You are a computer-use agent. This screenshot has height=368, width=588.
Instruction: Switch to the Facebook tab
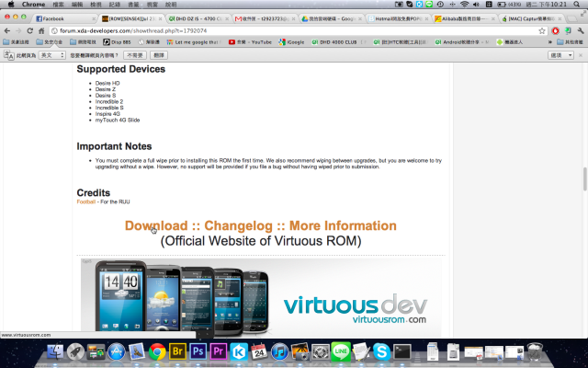[64, 18]
